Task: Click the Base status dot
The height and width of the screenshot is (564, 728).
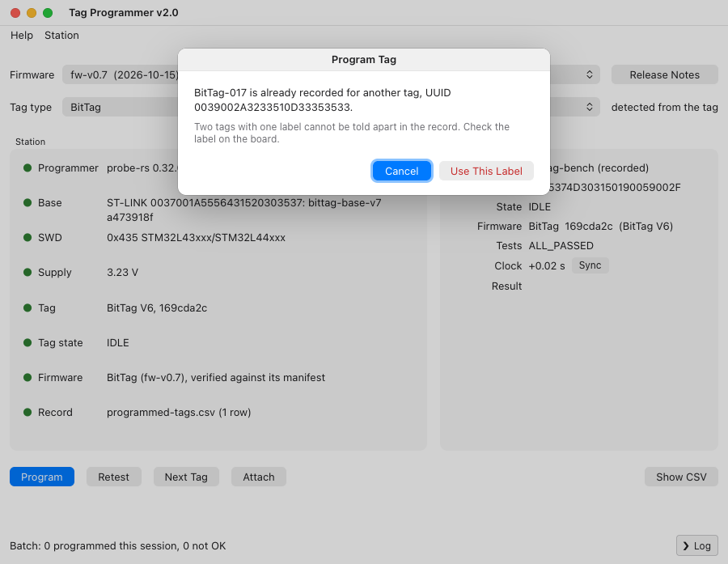Action: 28,202
